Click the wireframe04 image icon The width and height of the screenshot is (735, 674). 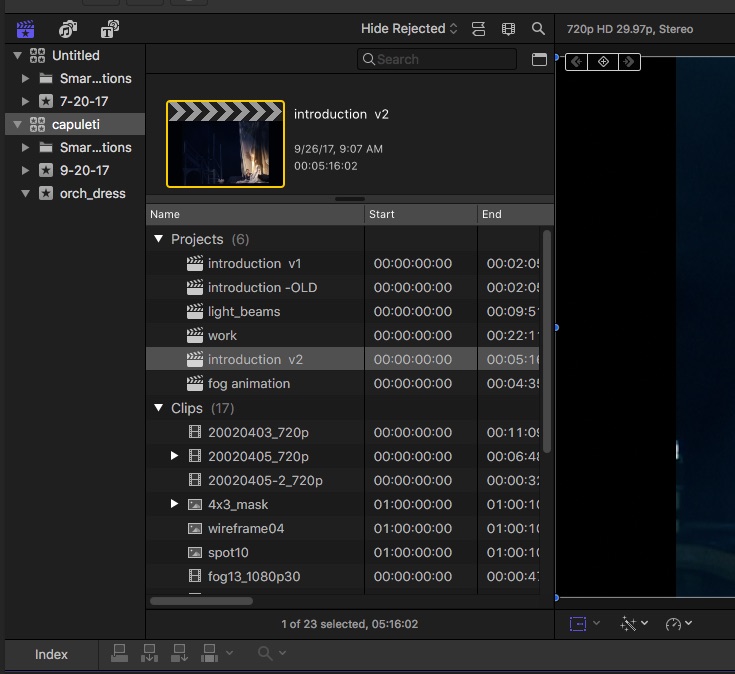point(195,528)
